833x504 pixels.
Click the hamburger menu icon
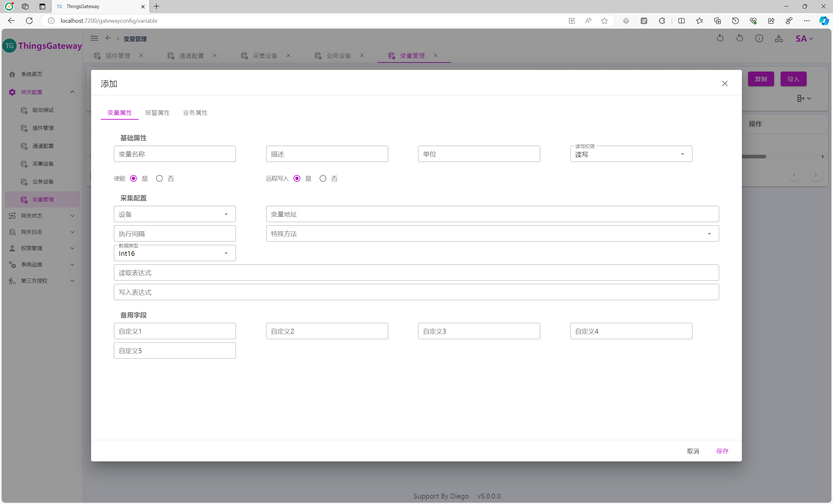click(94, 38)
